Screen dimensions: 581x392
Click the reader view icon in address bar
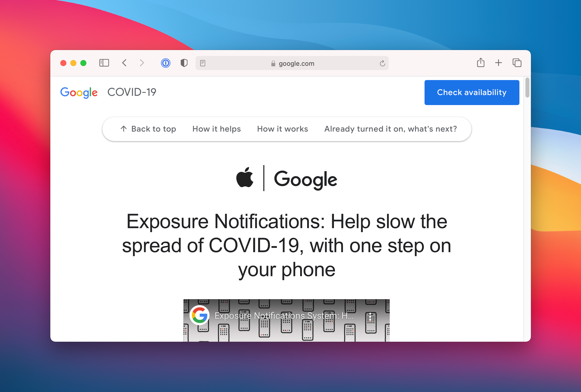pyautogui.click(x=203, y=64)
